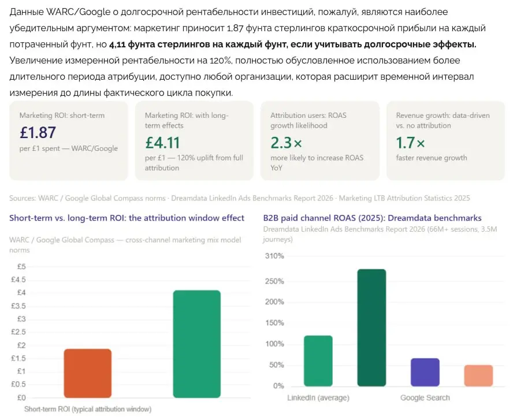The image size is (513, 420).
Task: Click the B2B paid channel ROAS chart title
Action: [x=372, y=218]
